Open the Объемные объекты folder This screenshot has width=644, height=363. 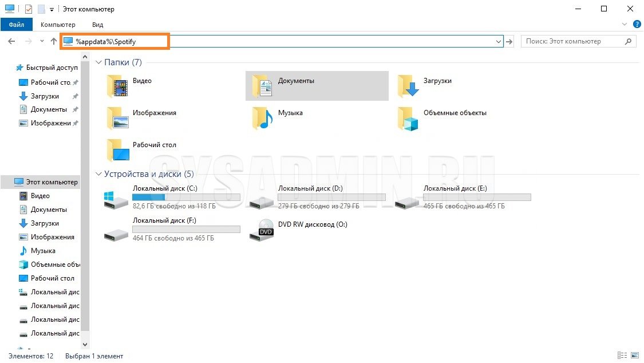409,119
